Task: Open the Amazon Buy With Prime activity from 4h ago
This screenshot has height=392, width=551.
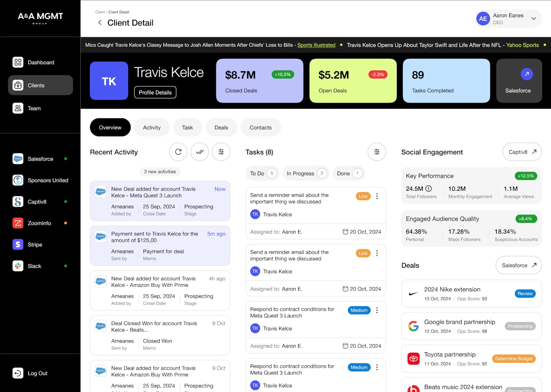Action: coord(160,291)
